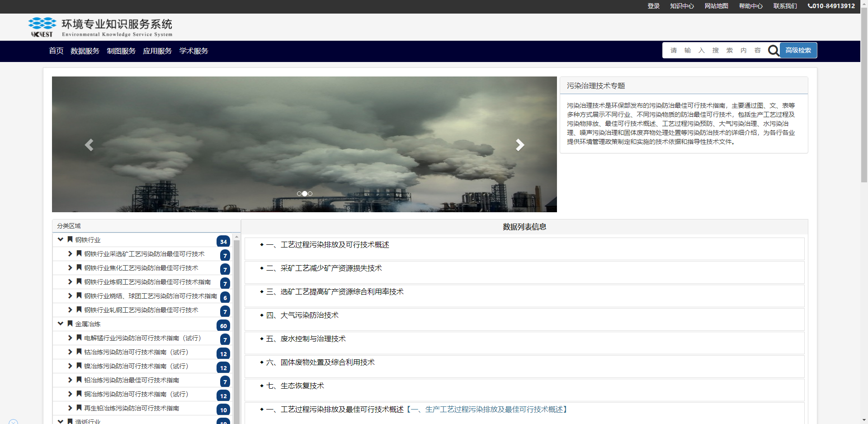Image resolution: width=868 pixels, height=424 pixels.
Task: Click the KCNEST site logo
Action: (42, 27)
